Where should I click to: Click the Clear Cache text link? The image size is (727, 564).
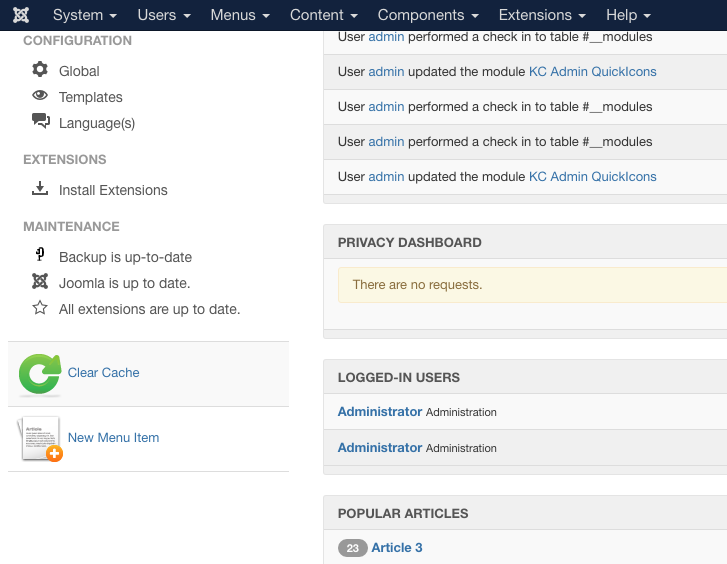point(103,372)
